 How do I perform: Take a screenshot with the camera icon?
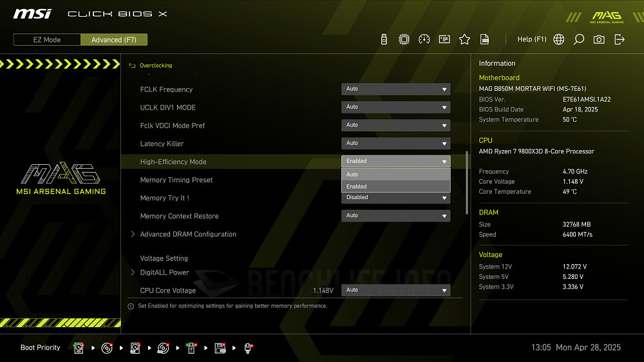coord(599,39)
